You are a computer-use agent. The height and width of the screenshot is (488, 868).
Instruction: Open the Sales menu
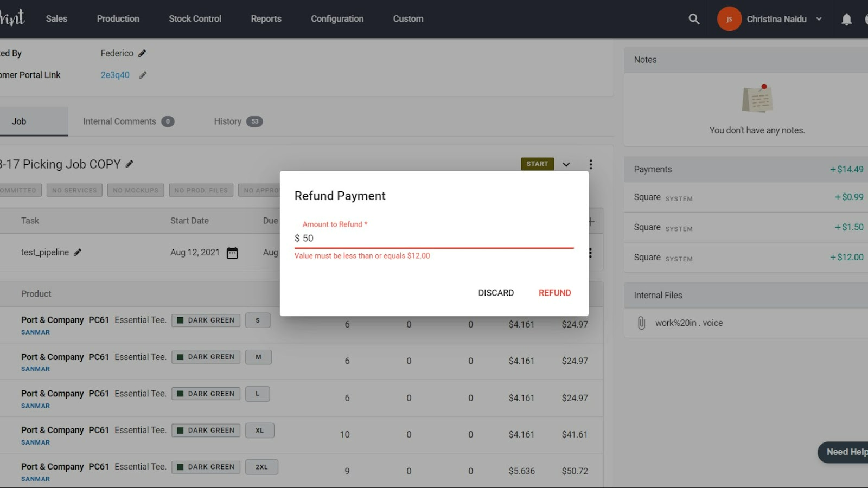point(56,18)
